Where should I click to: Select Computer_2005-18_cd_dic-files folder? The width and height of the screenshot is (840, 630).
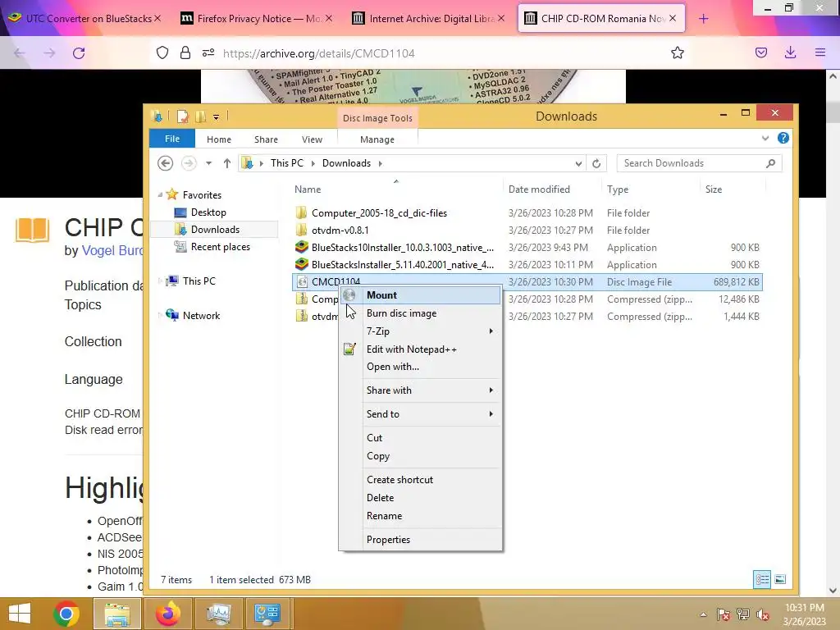[379, 212]
